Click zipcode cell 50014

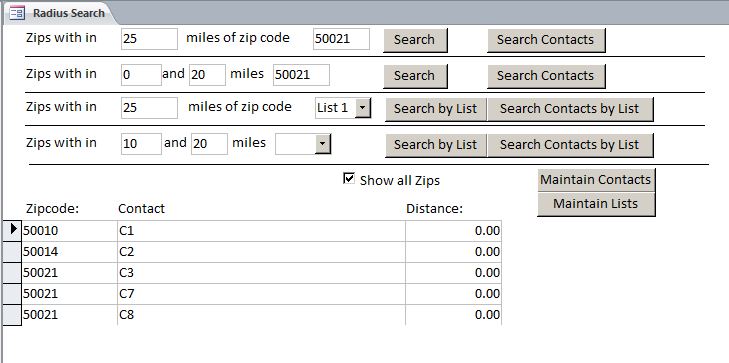[69, 251]
